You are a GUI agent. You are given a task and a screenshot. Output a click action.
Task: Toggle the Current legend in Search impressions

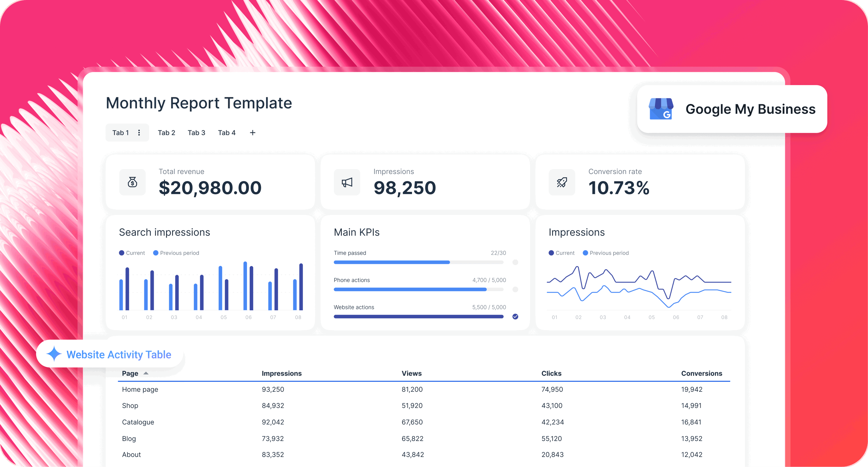131,252
